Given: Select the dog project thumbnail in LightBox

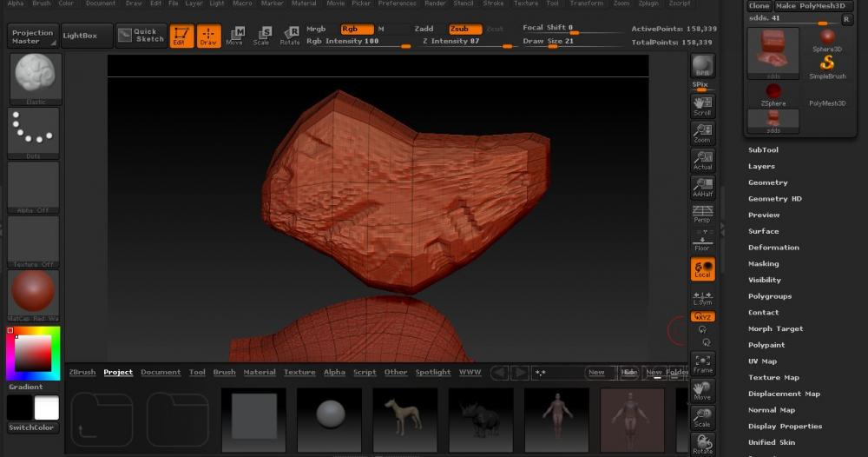Looking at the screenshot, I should [x=404, y=418].
